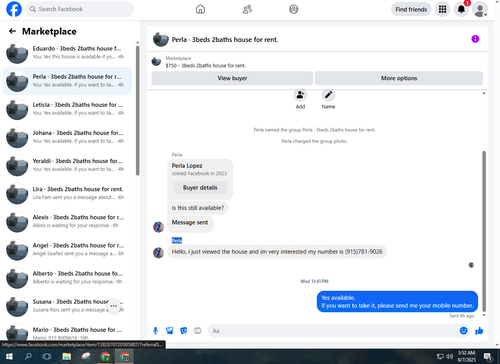Open the Facebook logo home link
Screen dimensions: 500x364
(14, 9)
